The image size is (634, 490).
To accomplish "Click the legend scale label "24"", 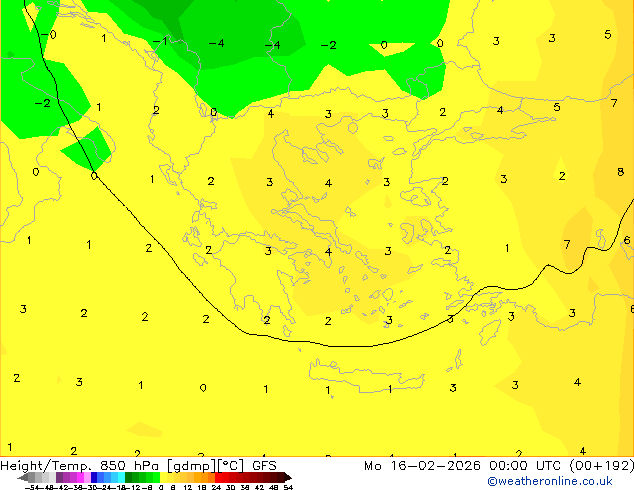I will tap(216, 487).
